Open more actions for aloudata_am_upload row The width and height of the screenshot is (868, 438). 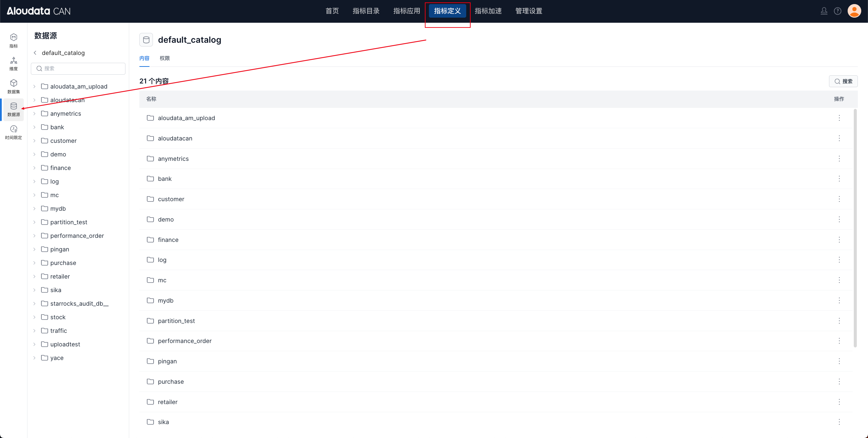click(x=839, y=118)
